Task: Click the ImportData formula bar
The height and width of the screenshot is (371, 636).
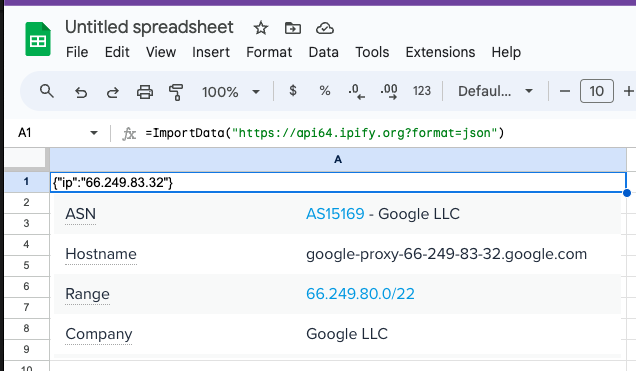Action: pos(324,133)
